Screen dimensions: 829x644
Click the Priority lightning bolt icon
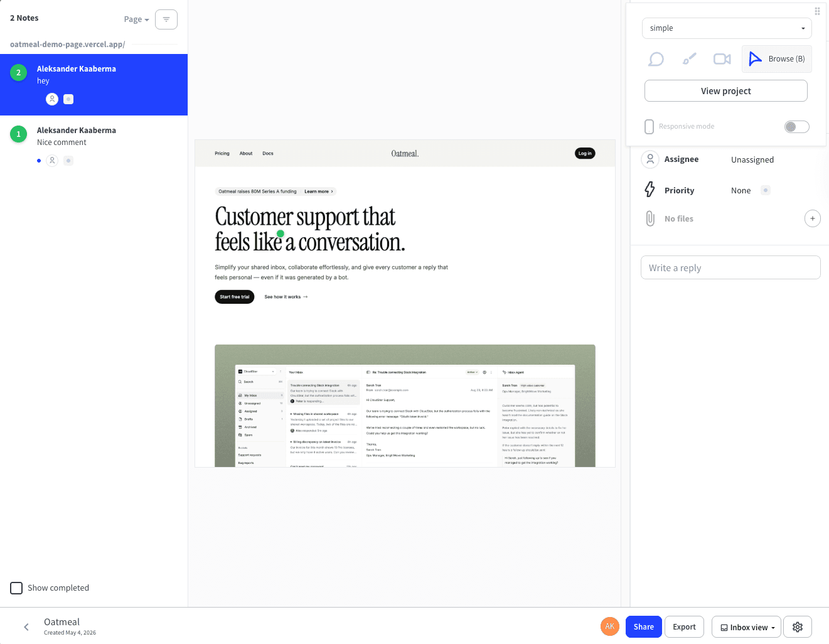[650, 190]
